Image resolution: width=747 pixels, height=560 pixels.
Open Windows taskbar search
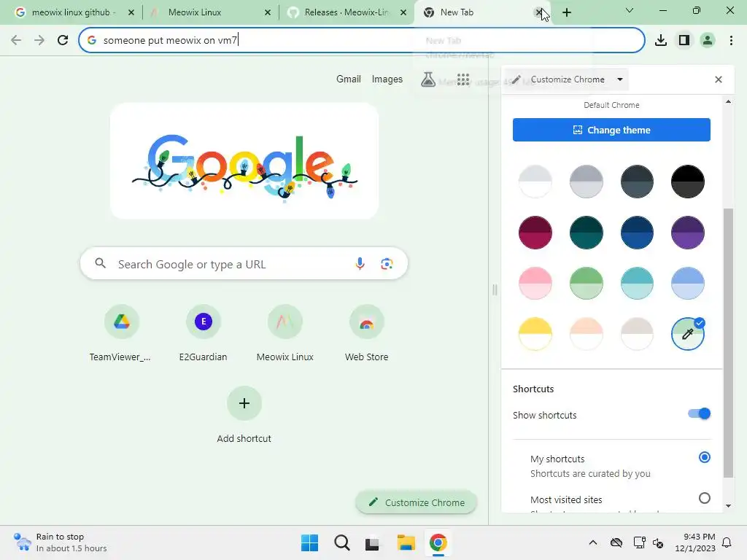point(341,542)
